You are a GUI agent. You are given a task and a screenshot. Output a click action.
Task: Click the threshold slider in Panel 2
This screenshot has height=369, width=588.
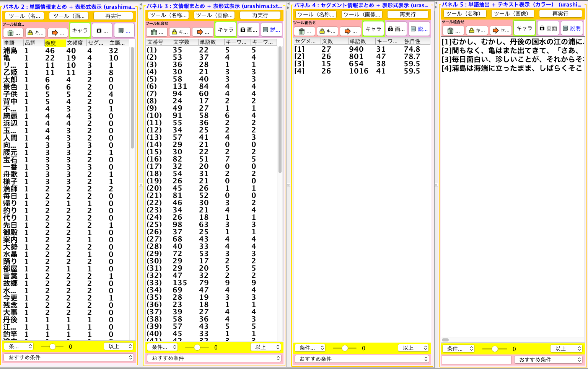point(52,347)
